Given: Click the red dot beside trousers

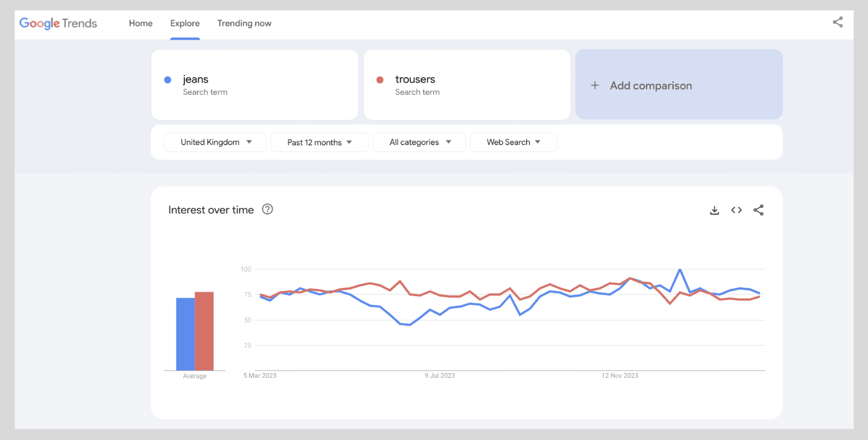Looking at the screenshot, I should click(x=380, y=80).
